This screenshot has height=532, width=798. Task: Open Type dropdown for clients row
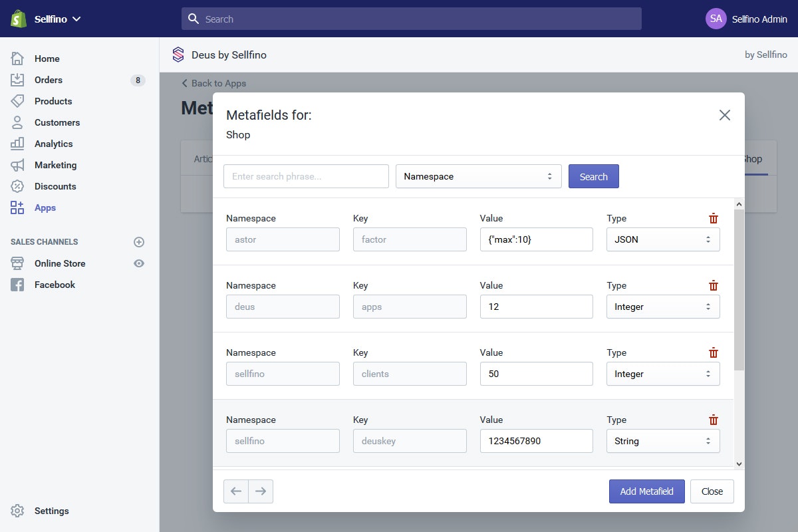click(663, 374)
